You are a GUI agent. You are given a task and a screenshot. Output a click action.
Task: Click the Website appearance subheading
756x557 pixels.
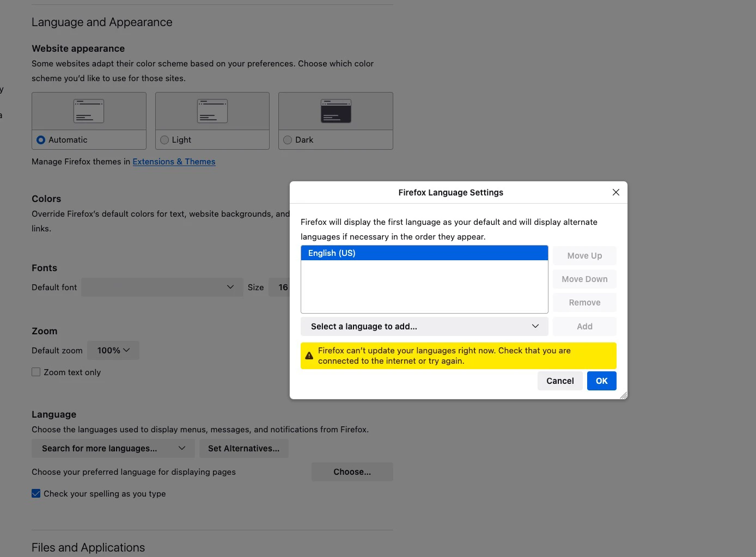[x=78, y=48]
